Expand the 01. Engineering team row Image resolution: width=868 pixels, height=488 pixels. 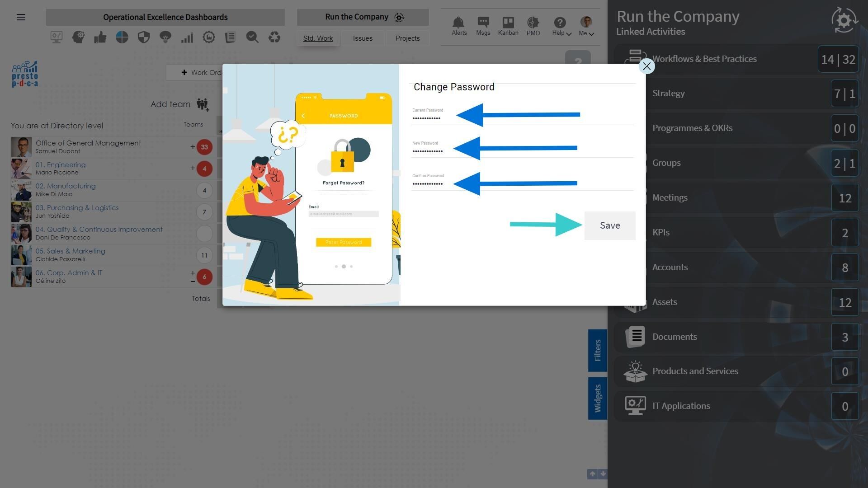(193, 168)
